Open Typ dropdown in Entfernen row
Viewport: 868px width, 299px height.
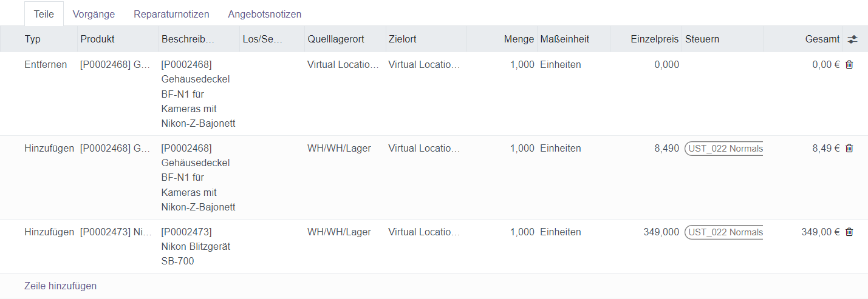(x=46, y=64)
